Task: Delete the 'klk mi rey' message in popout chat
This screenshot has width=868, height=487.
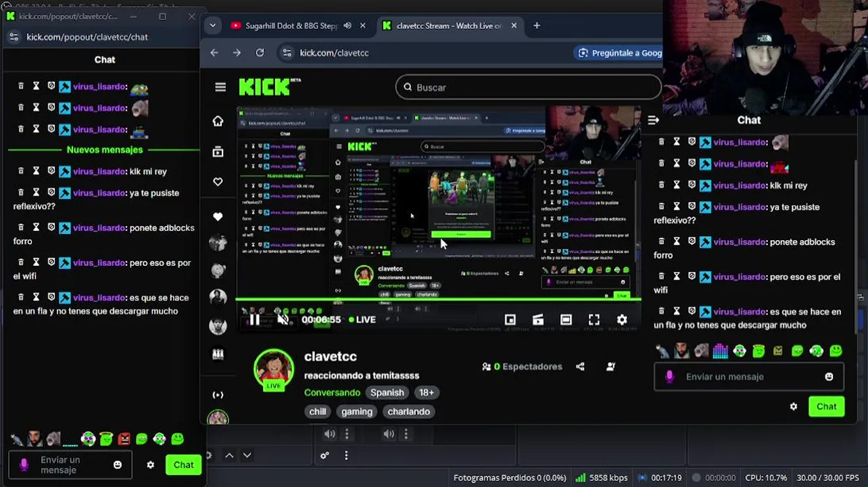Action: click(x=21, y=171)
